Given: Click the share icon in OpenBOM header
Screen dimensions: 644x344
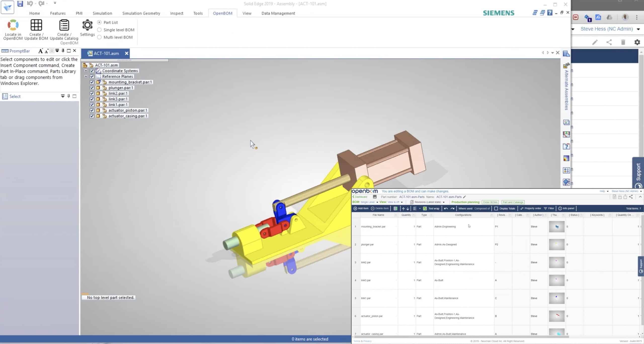Looking at the screenshot, I should click(631, 197).
